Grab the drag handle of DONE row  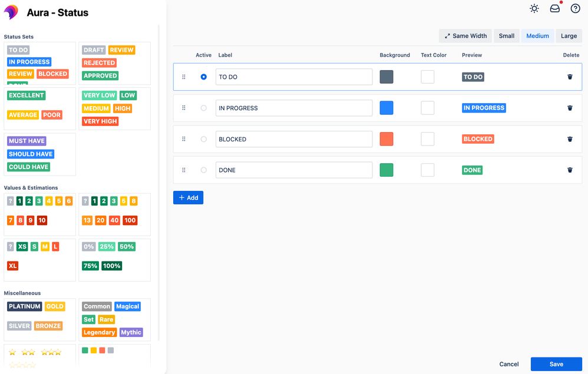184,170
